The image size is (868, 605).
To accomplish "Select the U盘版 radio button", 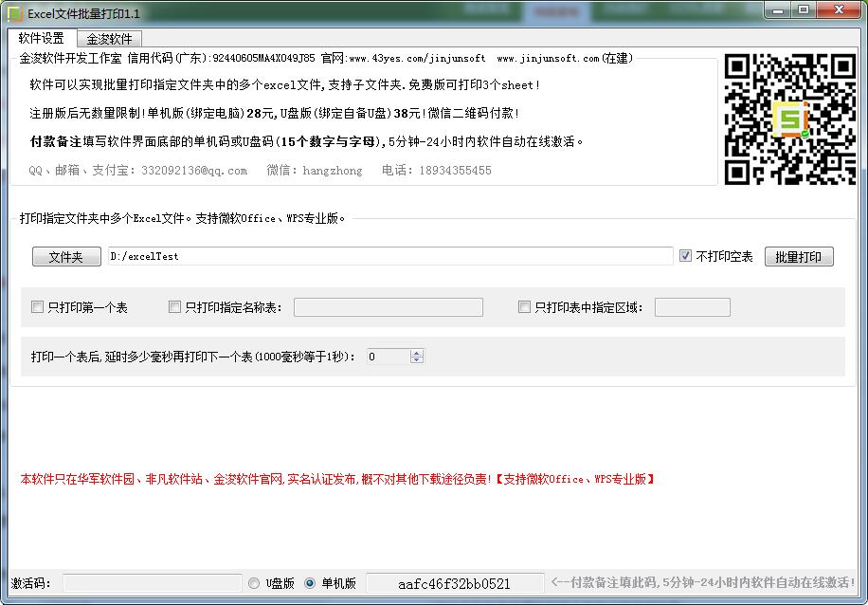I will click(254, 583).
